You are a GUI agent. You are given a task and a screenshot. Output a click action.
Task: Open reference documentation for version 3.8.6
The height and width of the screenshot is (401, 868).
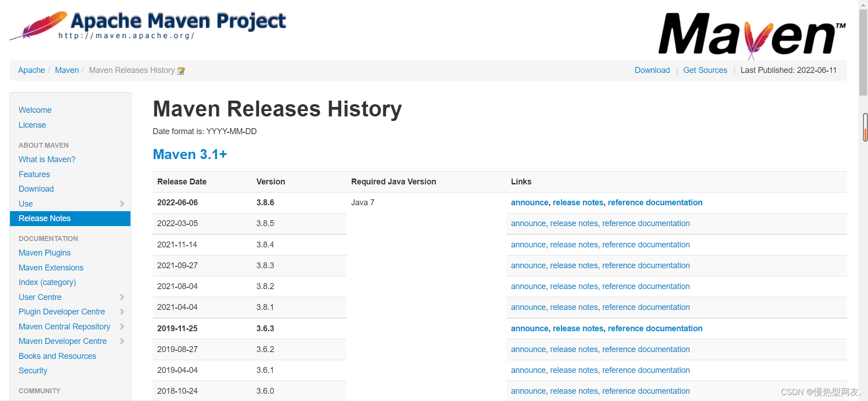655,203
